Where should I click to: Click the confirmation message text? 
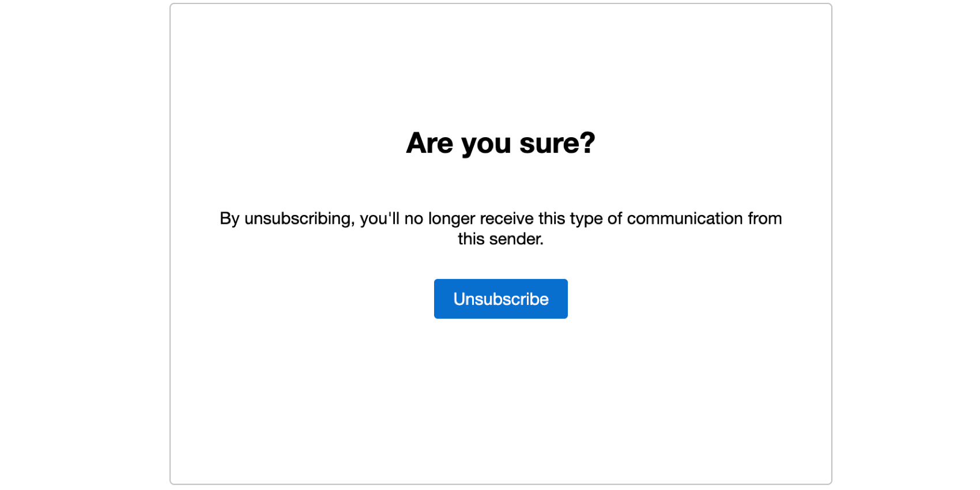pyautogui.click(x=500, y=228)
